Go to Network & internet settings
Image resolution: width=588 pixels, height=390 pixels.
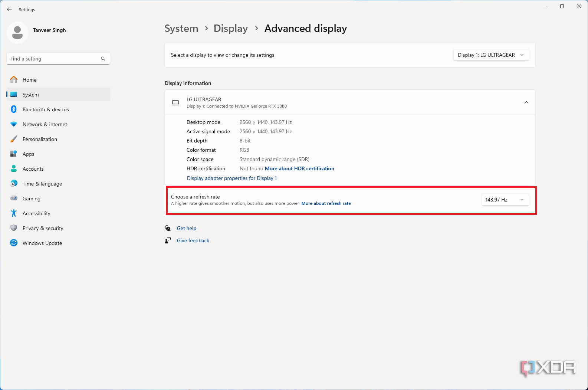pos(58,124)
